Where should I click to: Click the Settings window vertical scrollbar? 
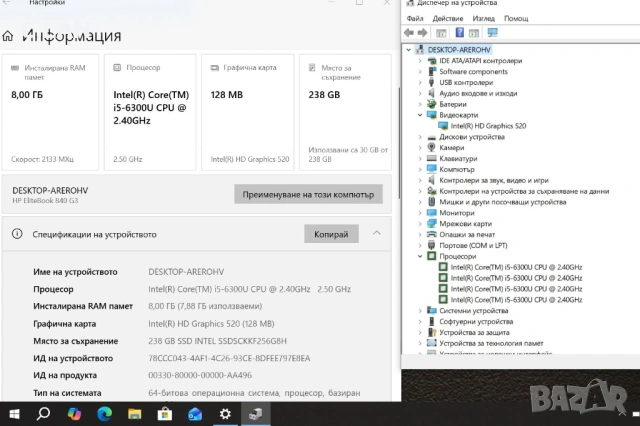398,143
